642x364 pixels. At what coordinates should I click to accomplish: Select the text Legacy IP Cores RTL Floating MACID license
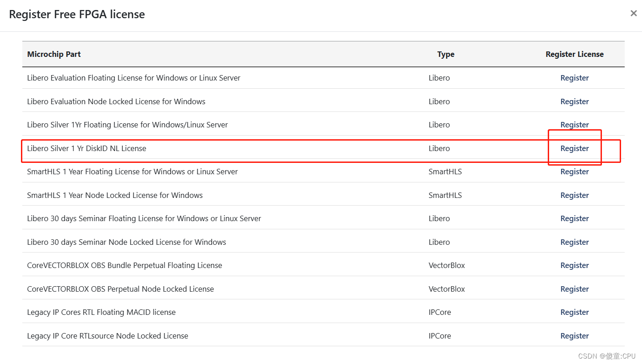click(102, 312)
